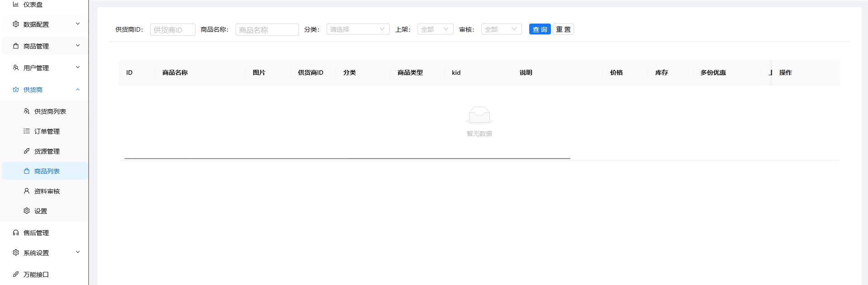Viewport: 868px width, 285px height.
Task: Open the 分类 dropdown selector
Action: point(358,29)
